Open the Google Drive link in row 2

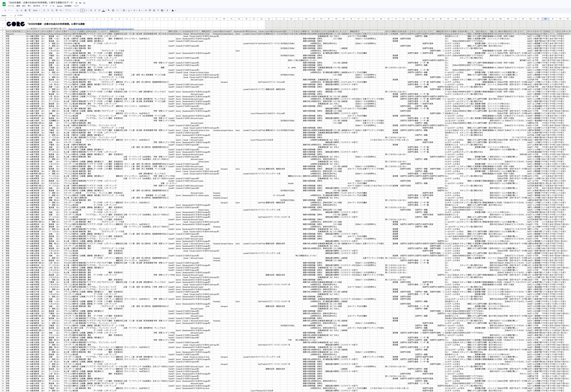pos(101,29)
